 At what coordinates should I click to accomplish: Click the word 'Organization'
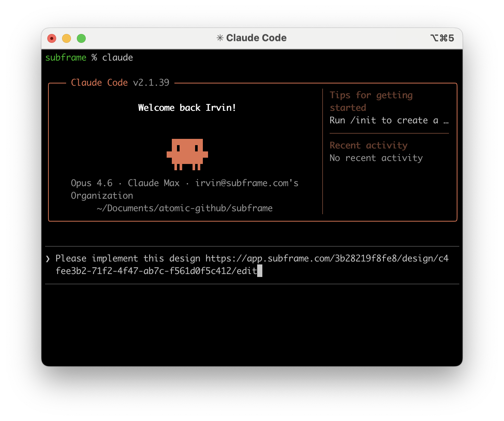(x=102, y=196)
